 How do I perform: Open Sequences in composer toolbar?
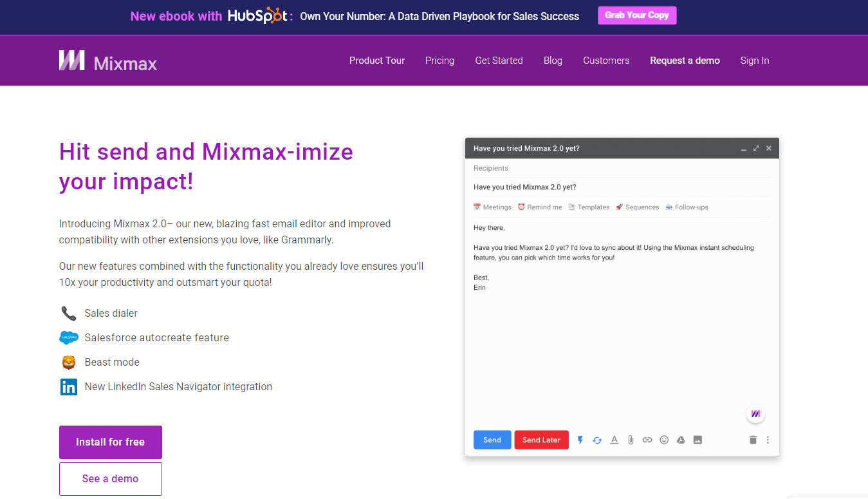[637, 207]
